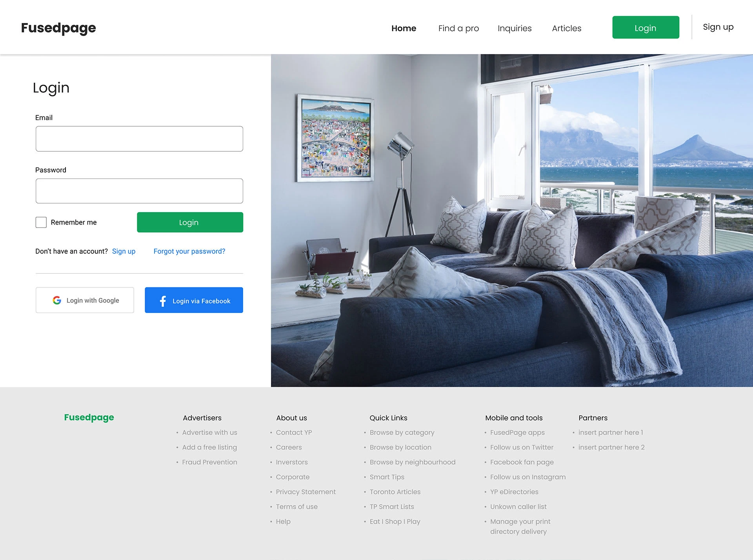Click the Fusedpage header logo
The height and width of the screenshot is (560, 753).
[58, 28]
